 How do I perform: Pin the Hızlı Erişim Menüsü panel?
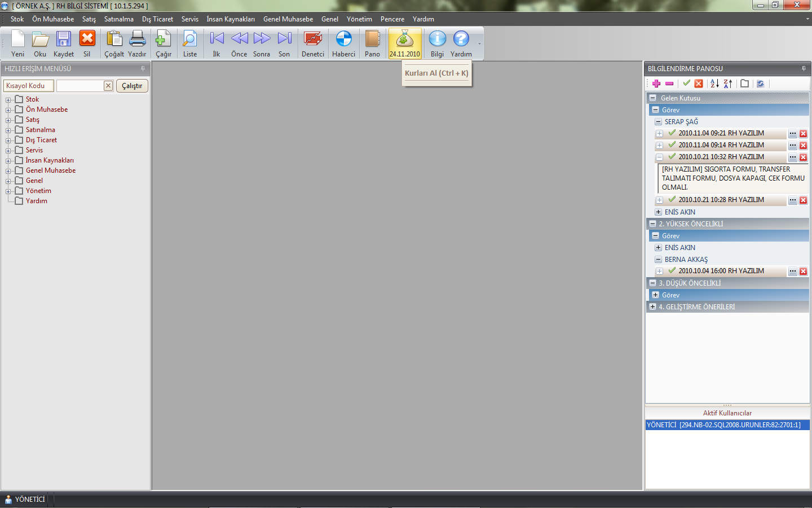pos(143,69)
